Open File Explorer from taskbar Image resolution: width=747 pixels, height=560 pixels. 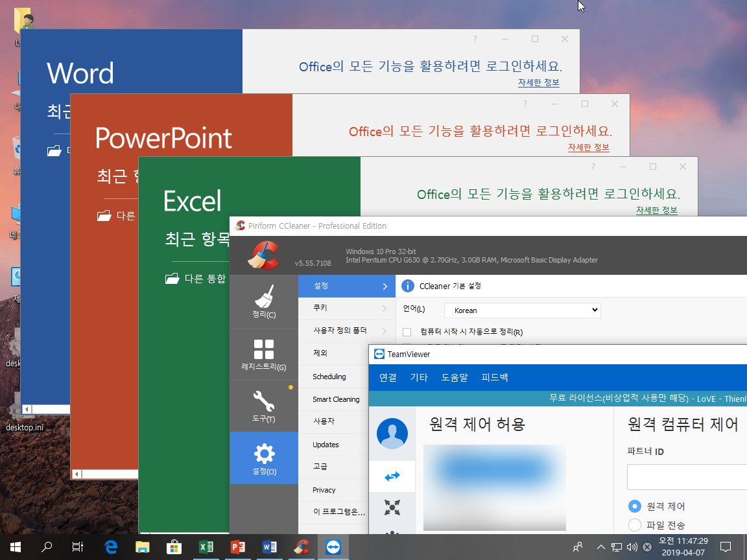142,547
